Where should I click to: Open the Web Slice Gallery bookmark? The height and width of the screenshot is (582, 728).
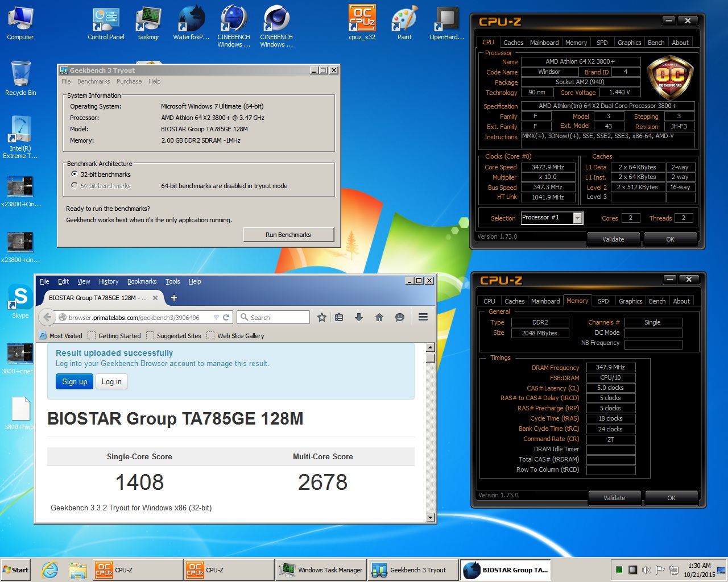click(235, 336)
